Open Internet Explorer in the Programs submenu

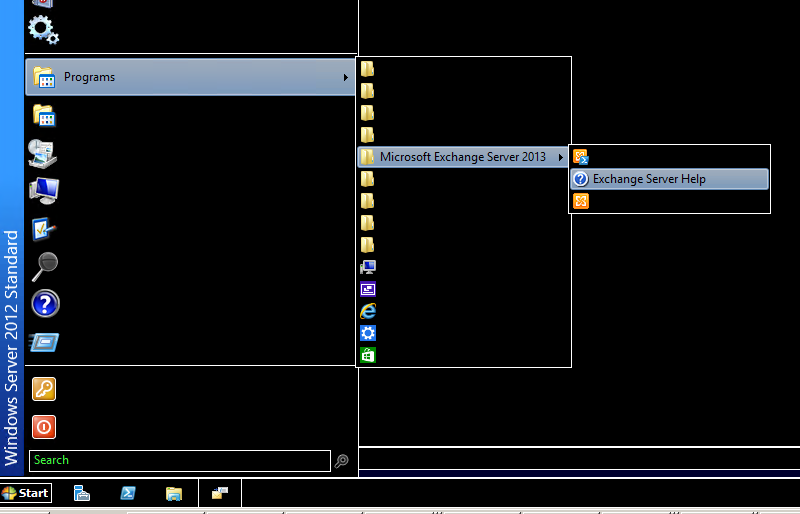point(368,311)
